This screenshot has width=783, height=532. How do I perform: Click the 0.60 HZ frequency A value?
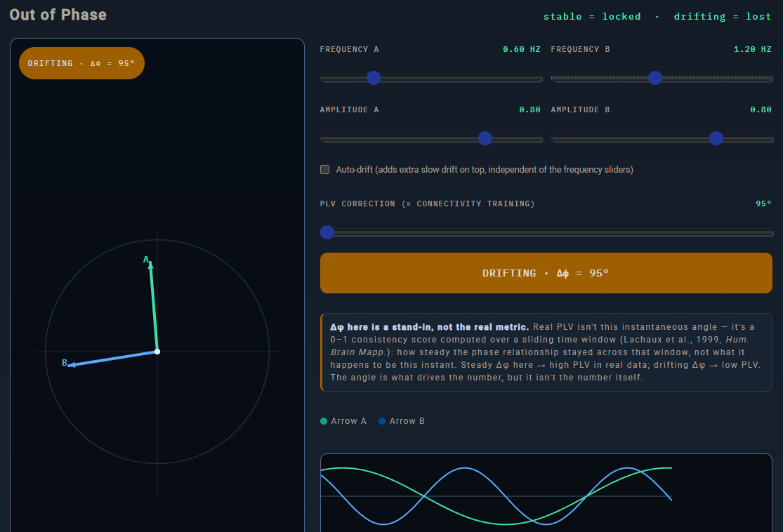coord(521,49)
